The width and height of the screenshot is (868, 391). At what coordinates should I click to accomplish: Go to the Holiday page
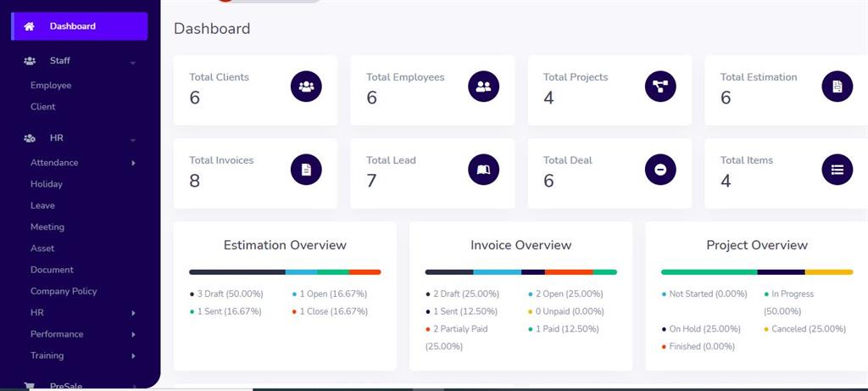coord(47,184)
